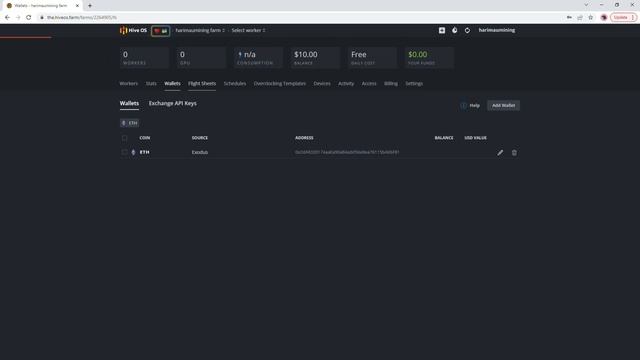This screenshot has height=360, width=640.
Task: Open the Flight Sheets tab
Action: [x=202, y=84]
